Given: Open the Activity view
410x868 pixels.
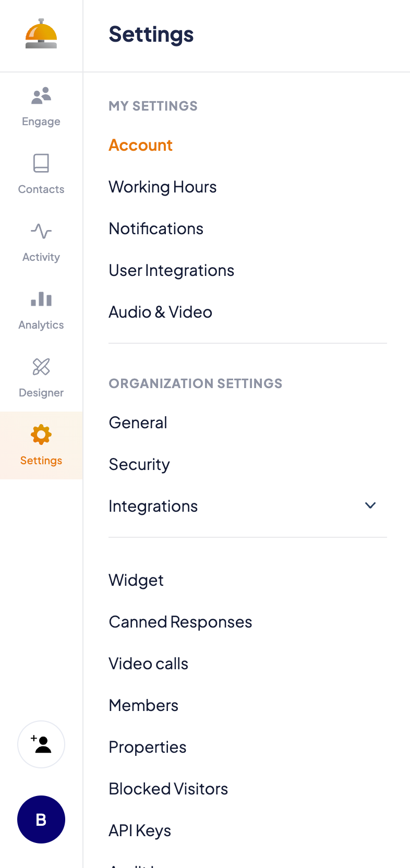Looking at the screenshot, I should (x=41, y=240).
